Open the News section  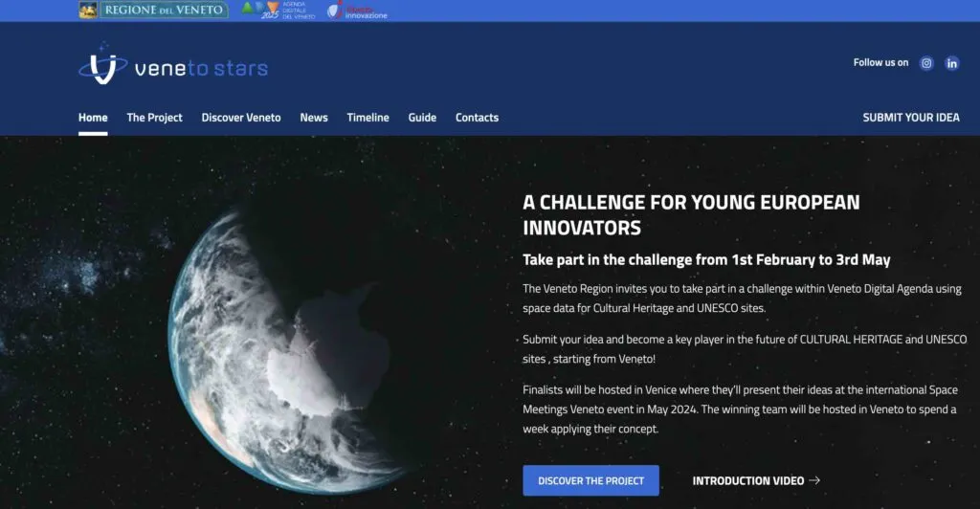[x=314, y=118]
